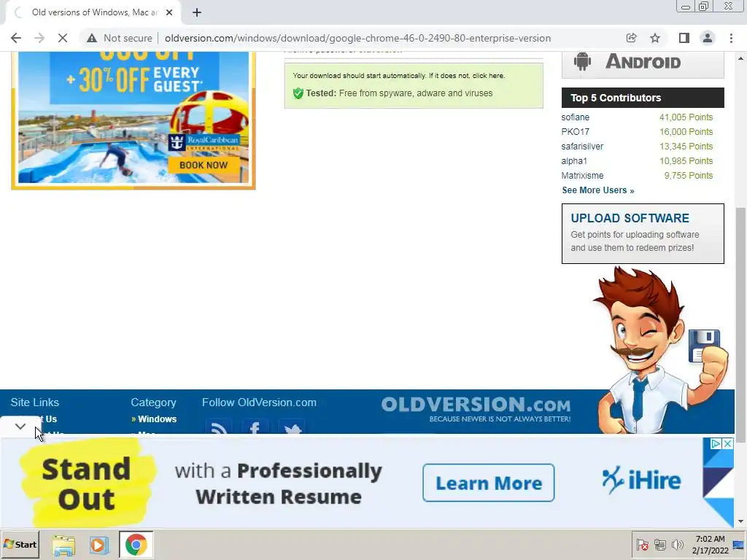Open the RSS feed icon in footer
This screenshot has height=560, width=747.
[219, 427]
